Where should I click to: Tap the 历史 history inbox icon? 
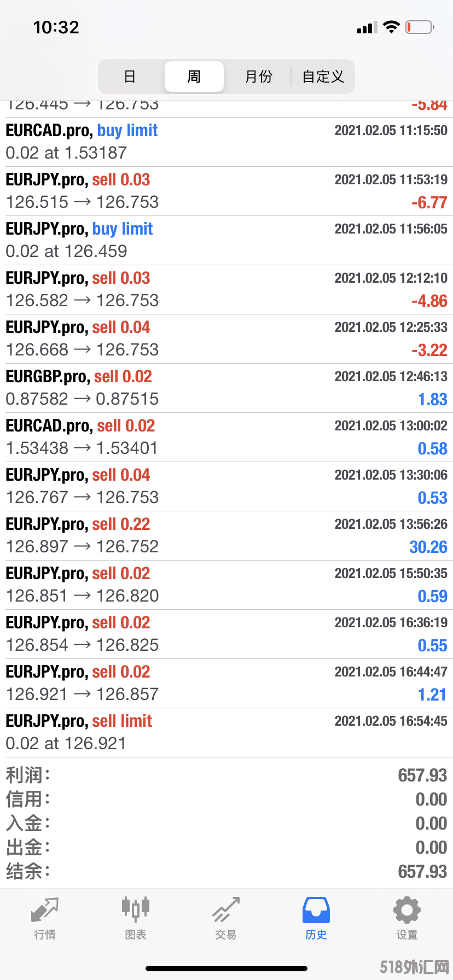(x=316, y=911)
